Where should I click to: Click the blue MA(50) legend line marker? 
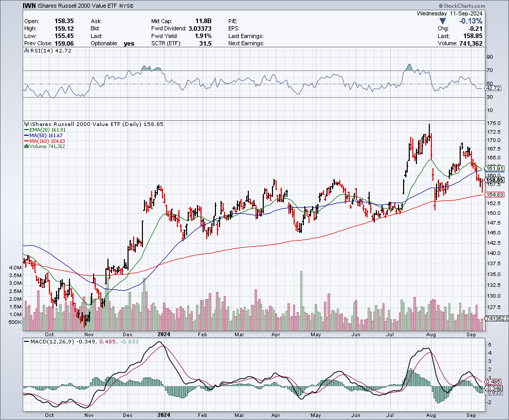point(26,135)
